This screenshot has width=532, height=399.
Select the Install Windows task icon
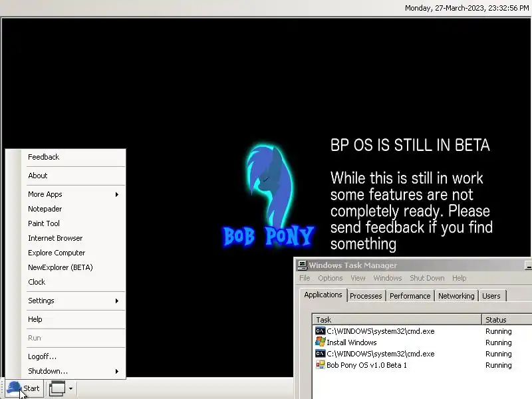(321, 342)
